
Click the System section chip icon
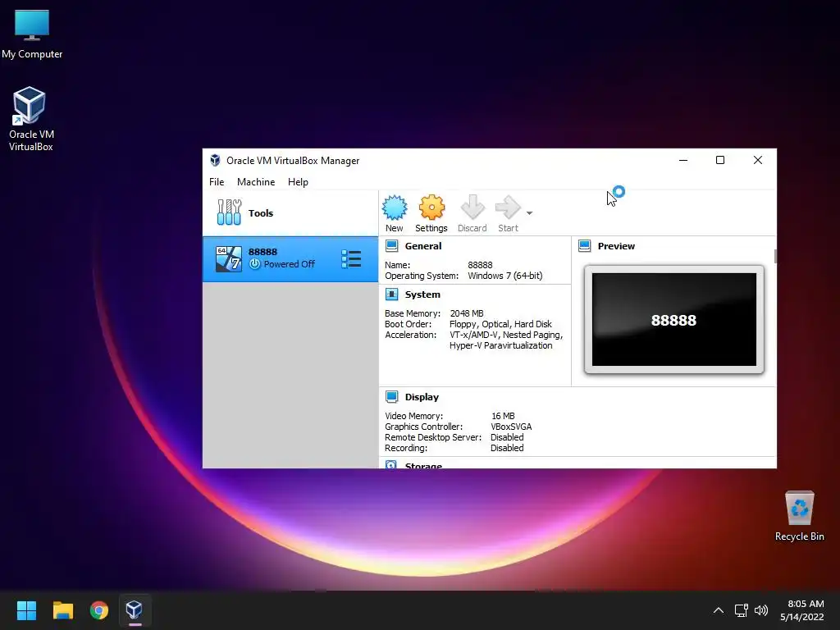(391, 294)
